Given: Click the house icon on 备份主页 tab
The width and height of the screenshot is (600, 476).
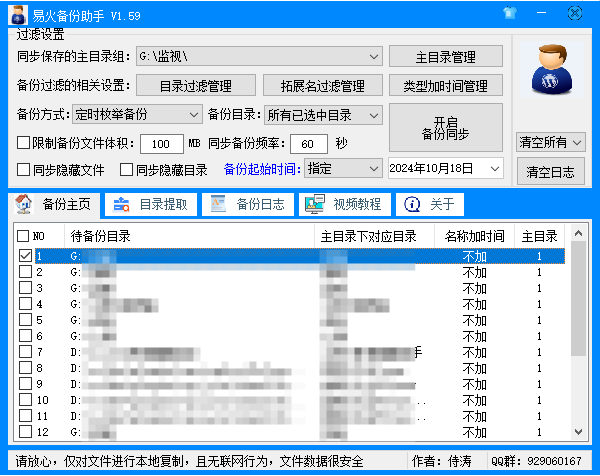Looking at the screenshot, I should point(23,204).
